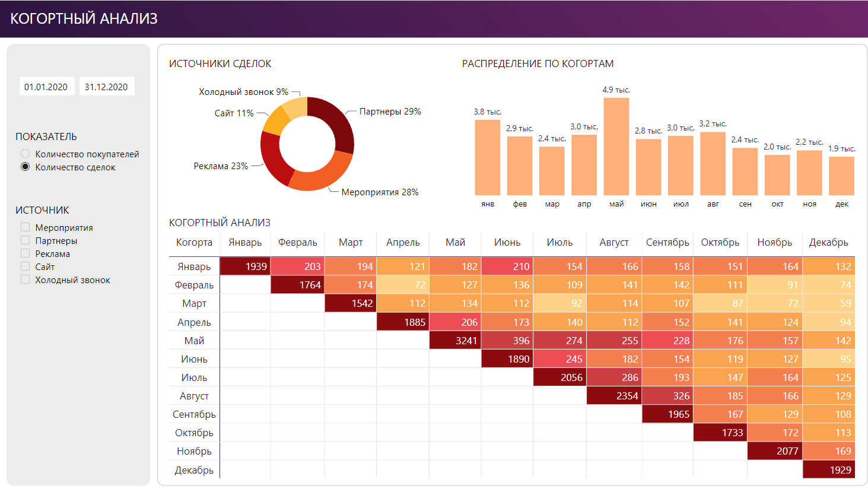Click the Август column header in the cohort table
This screenshot has height=489, width=868.
tap(614, 242)
